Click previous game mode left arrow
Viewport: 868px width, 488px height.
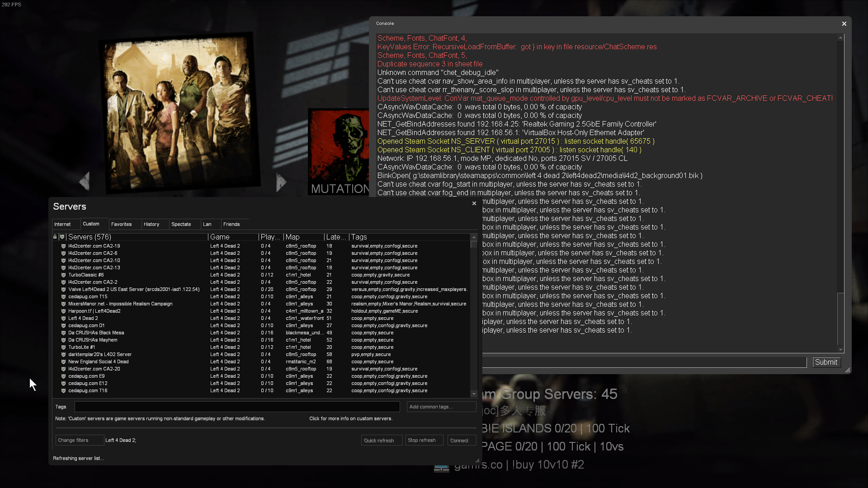coord(85,181)
